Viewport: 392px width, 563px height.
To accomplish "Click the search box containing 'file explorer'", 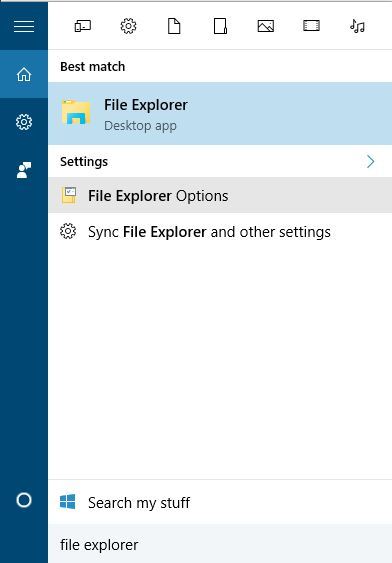I will tap(220, 544).
